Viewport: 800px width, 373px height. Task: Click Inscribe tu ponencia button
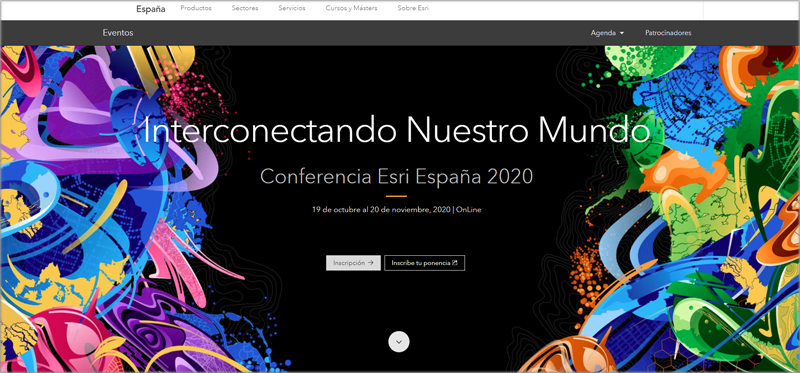(x=424, y=263)
